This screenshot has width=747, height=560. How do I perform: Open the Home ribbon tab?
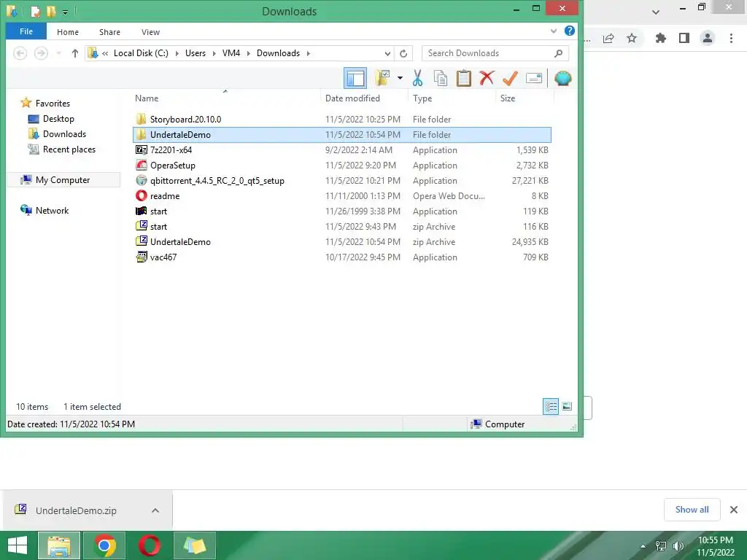click(68, 32)
